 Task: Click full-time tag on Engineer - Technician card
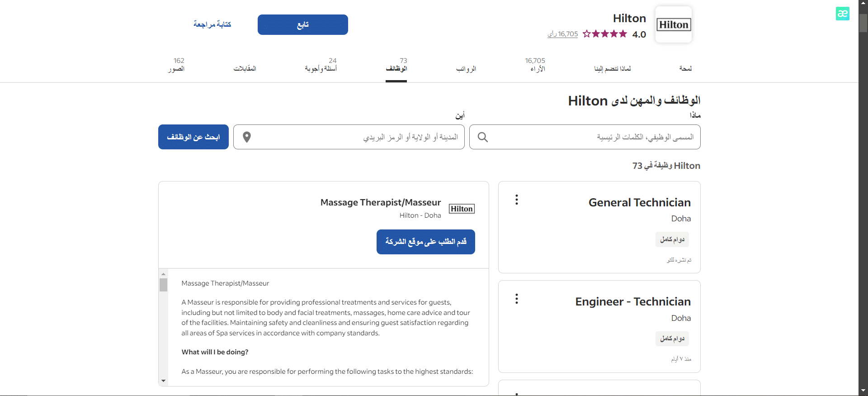672,339
